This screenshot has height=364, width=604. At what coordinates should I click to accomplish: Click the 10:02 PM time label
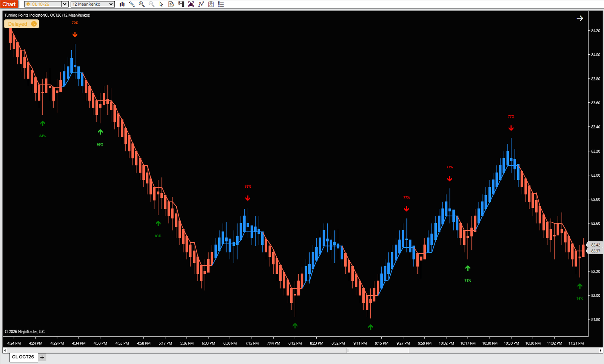pos(446,343)
